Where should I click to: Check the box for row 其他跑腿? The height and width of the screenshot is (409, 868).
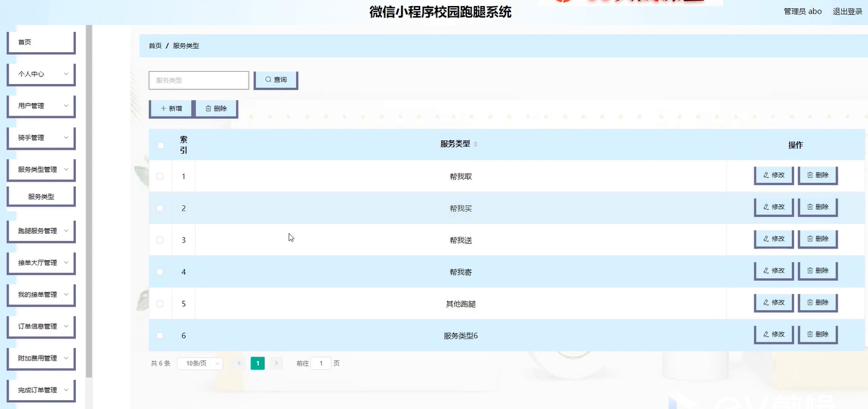(x=160, y=303)
